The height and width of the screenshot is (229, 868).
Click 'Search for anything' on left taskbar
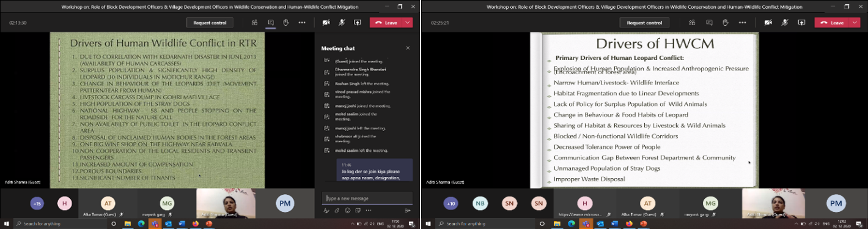pos(61,223)
